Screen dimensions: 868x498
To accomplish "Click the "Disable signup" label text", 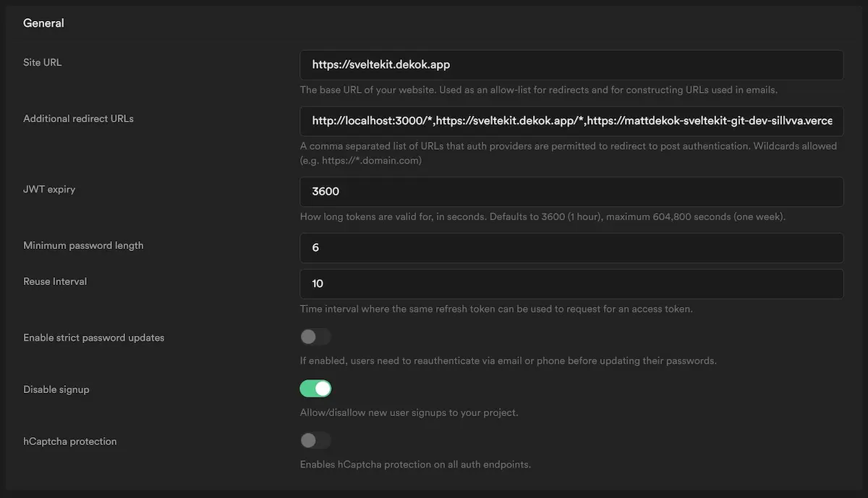I will 56,389.
